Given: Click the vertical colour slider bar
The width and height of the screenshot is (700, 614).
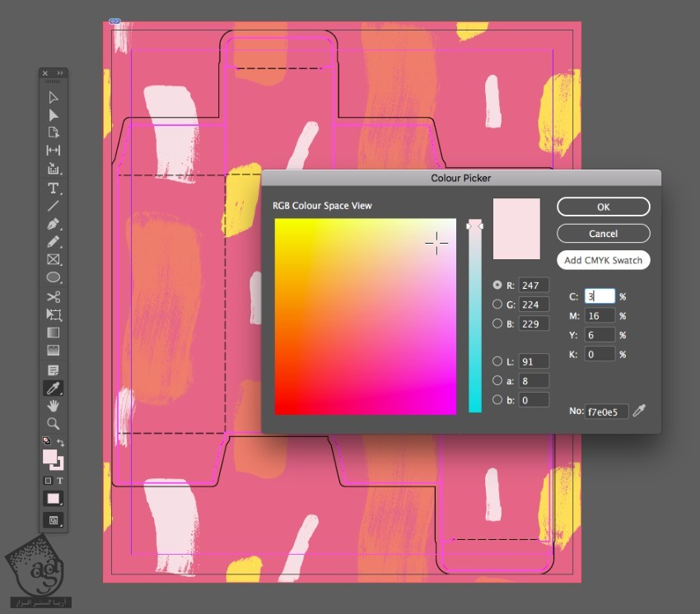Looking at the screenshot, I should (474, 316).
